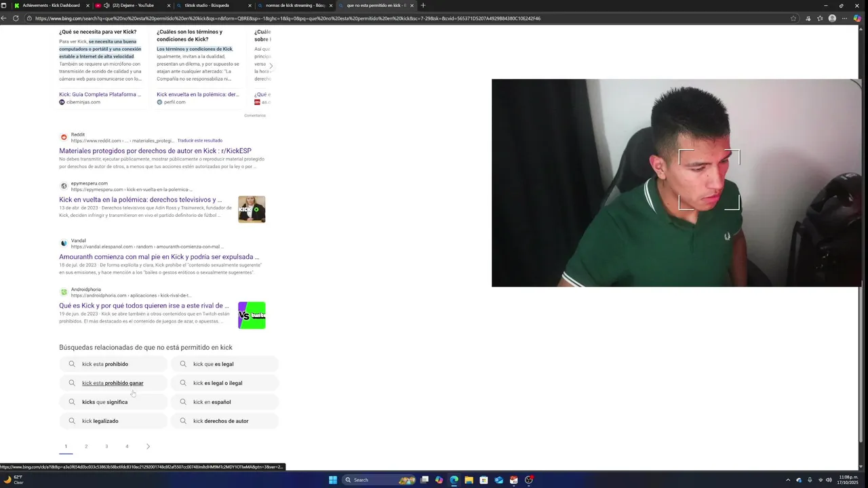Select related search kick legalizado
This screenshot has width=868, height=488.
[113, 421]
